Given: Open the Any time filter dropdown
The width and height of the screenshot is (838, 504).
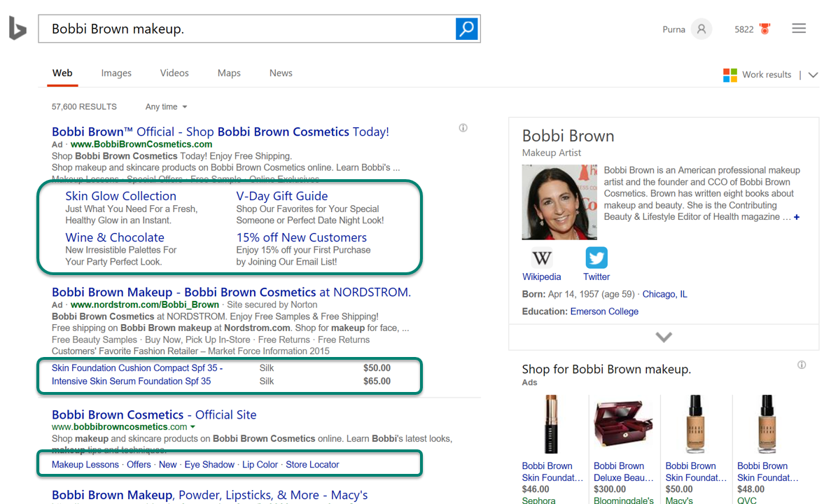Looking at the screenshot, I should [167, 107].
